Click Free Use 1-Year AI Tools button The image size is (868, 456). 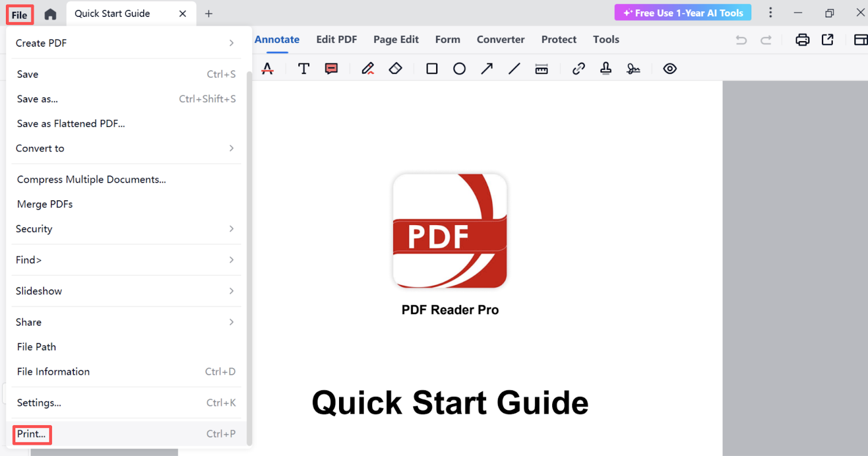(x=682, y=13)
